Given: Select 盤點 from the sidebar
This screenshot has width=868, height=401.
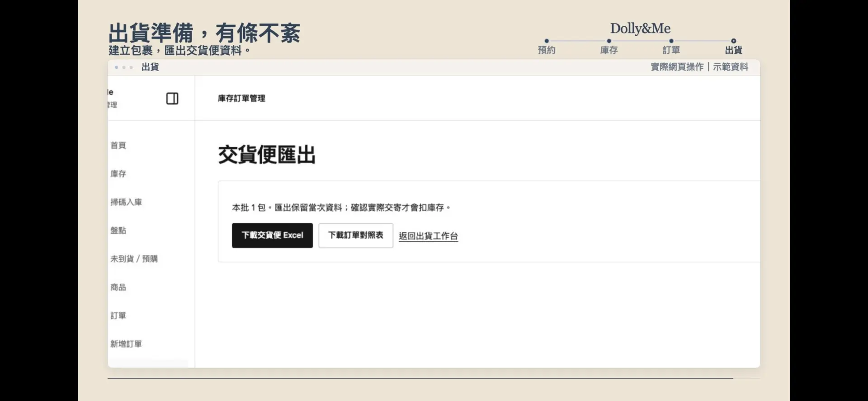Looking at the screenshot, I should point(118,230).
